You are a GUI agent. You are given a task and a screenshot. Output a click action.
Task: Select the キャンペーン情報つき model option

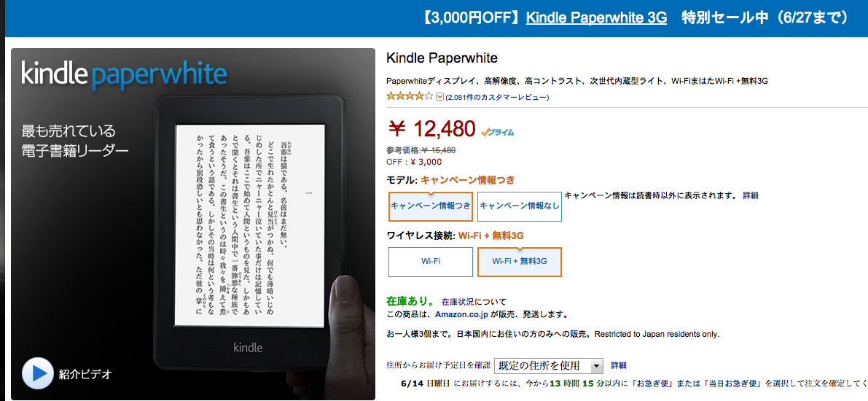431,206
